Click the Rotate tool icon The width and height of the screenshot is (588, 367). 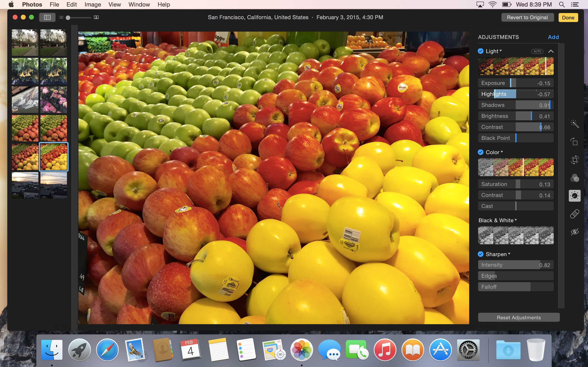pos(575,142)
